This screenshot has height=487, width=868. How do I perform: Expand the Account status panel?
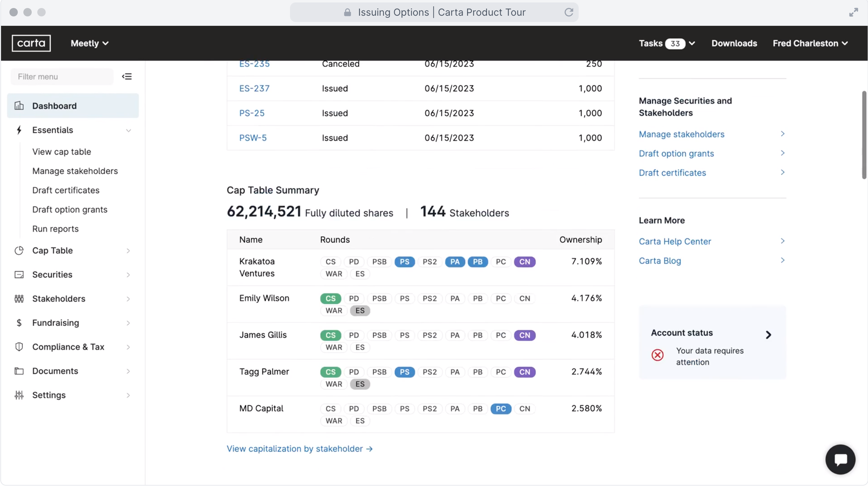768,335
